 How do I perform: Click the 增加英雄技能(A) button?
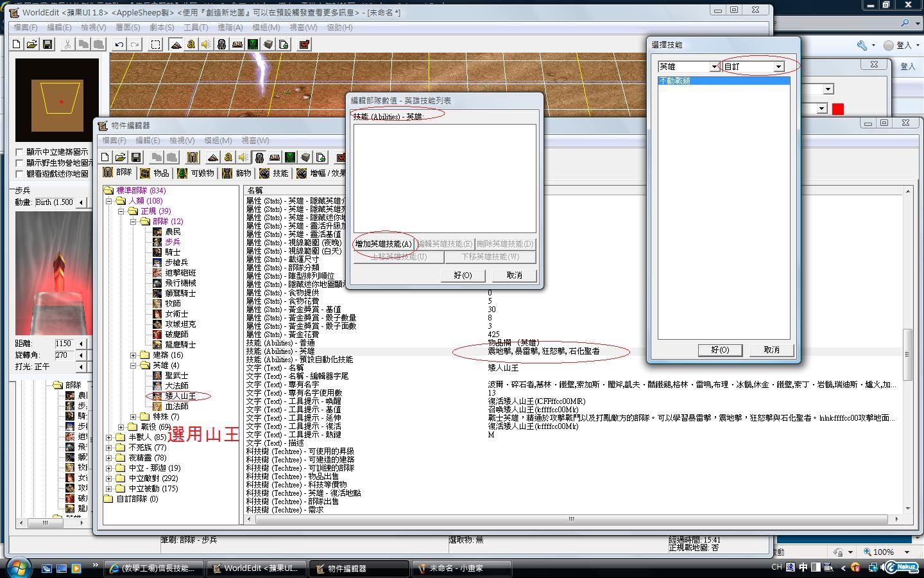pyautogui.click(x=383, y=244)
